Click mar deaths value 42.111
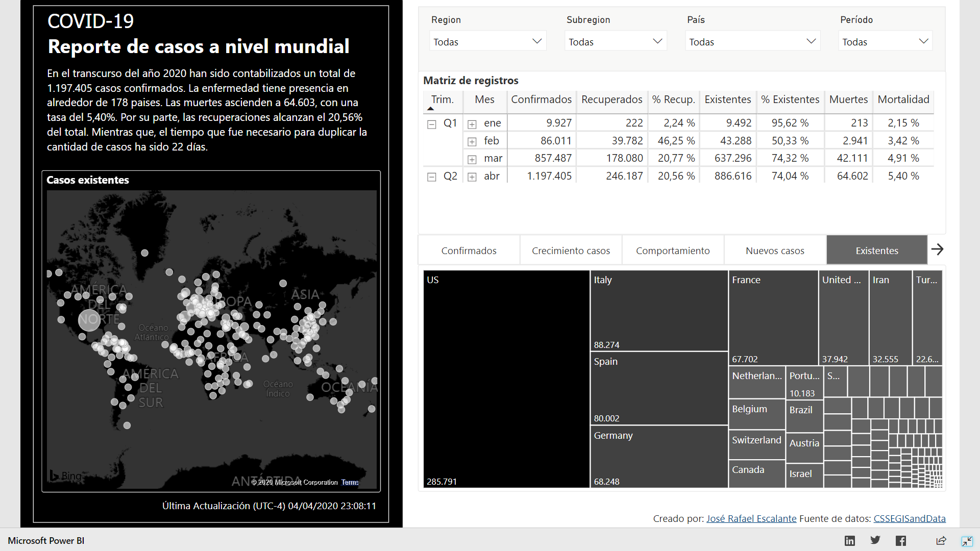This screenshot has height=551, width=980. coord(852,158)
